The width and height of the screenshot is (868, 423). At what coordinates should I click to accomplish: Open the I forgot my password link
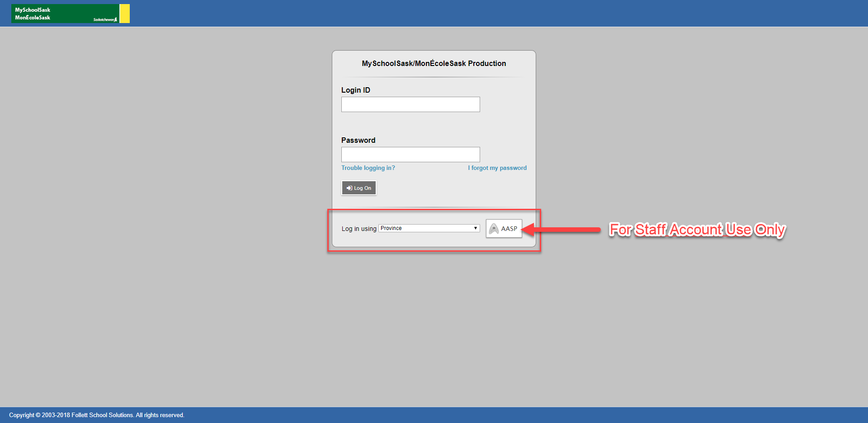pyautogui.click(x=497, y=168)
